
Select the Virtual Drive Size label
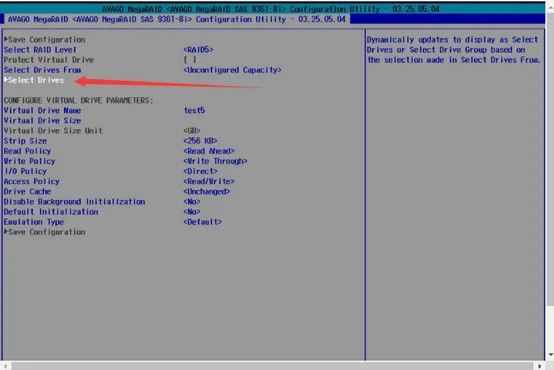pyautogui.click(x=42, y=121)
